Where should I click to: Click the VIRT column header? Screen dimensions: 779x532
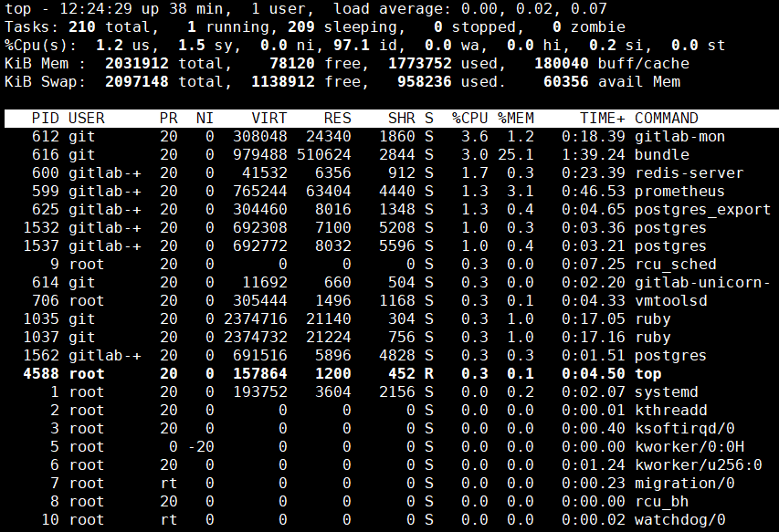pyautogui.click(x=268, y=119)
